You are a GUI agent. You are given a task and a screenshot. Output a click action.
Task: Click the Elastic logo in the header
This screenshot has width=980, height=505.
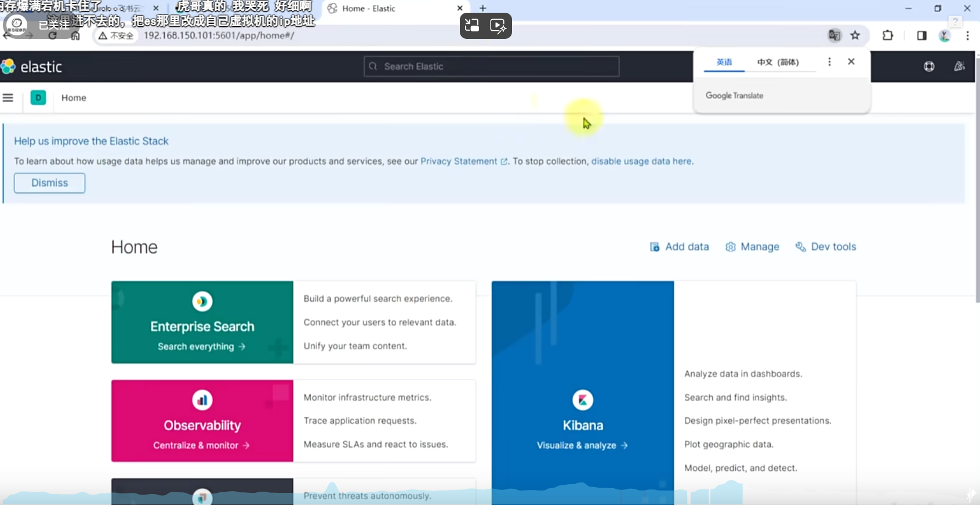pos(31,67)
